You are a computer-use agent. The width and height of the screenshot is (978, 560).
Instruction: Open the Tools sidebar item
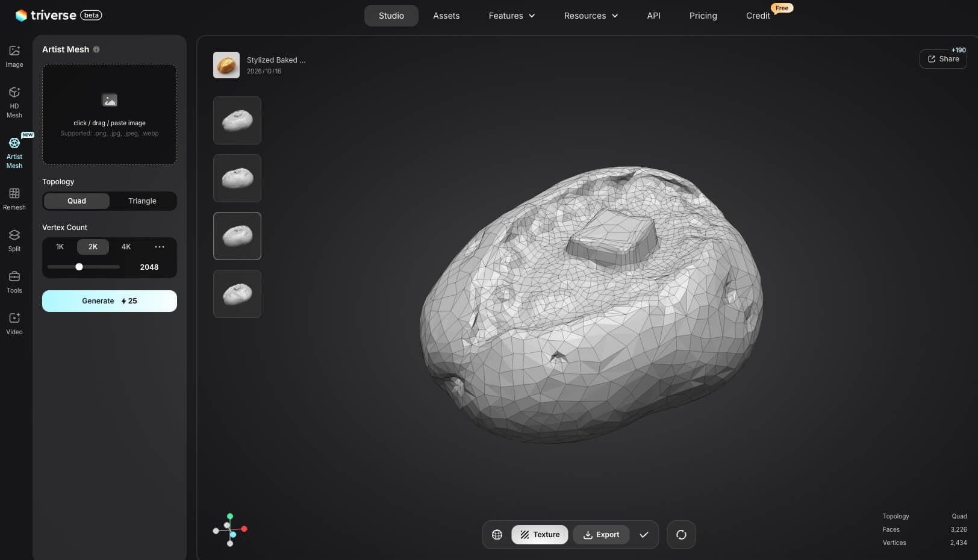coord(14,282)
